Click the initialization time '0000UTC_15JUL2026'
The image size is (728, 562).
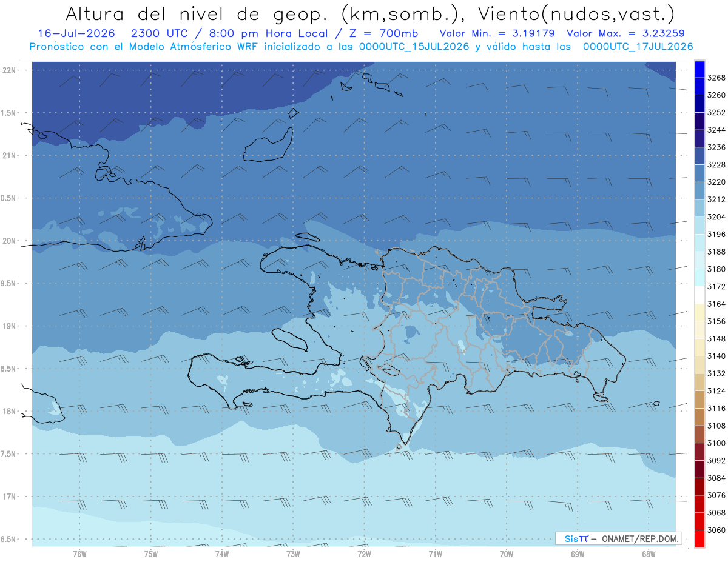pos(415,47)
